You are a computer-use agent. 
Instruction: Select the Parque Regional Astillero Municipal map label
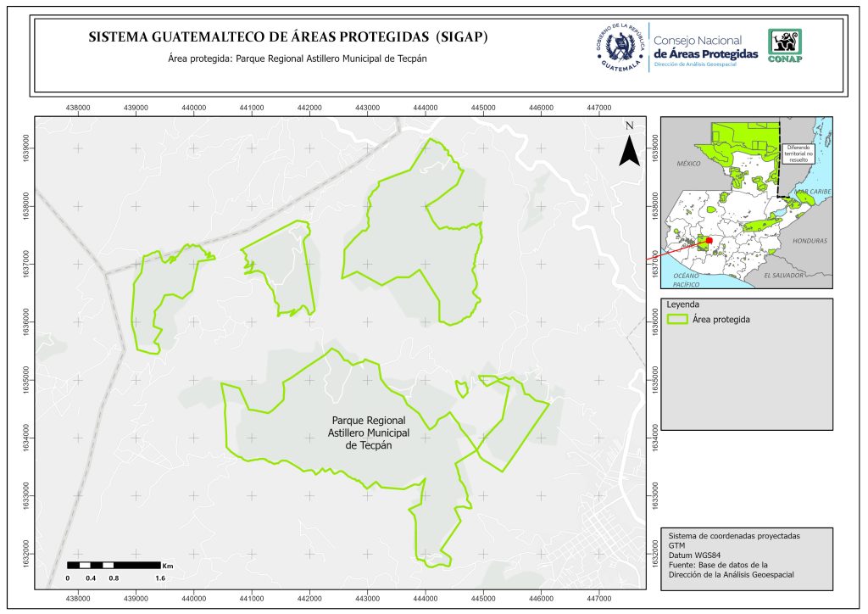tap(369, 433)
